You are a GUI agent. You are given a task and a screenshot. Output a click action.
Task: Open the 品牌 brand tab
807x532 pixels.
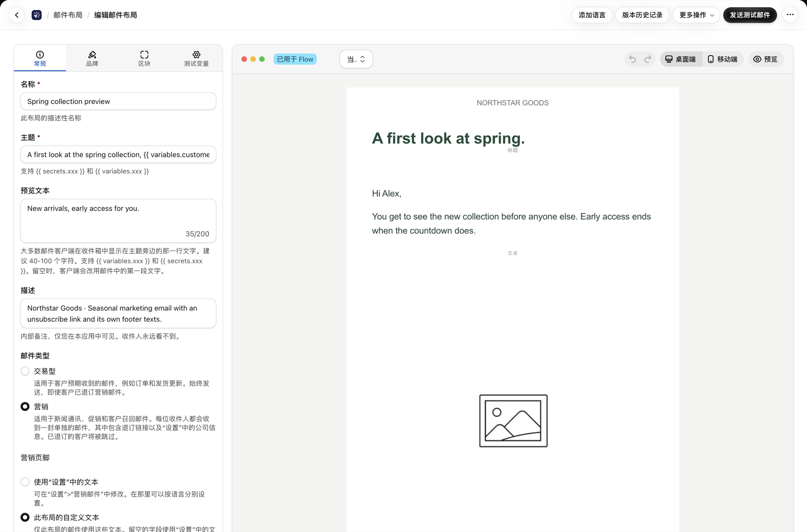(x=92, y=58)
